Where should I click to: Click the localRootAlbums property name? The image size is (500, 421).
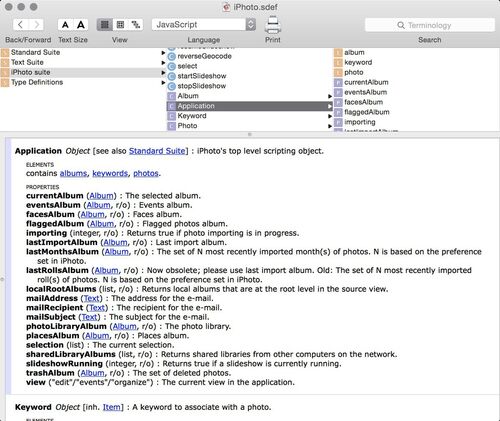tap(61, 289)
